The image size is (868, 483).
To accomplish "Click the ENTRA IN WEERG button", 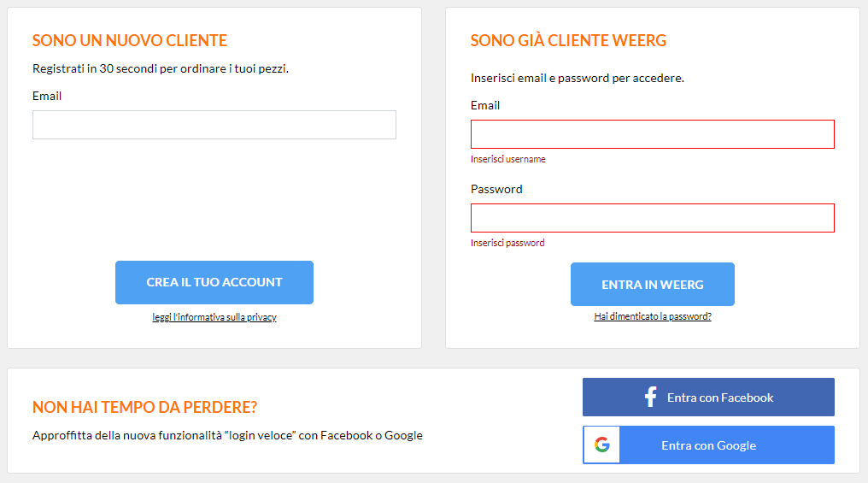I will coord(653,284).
